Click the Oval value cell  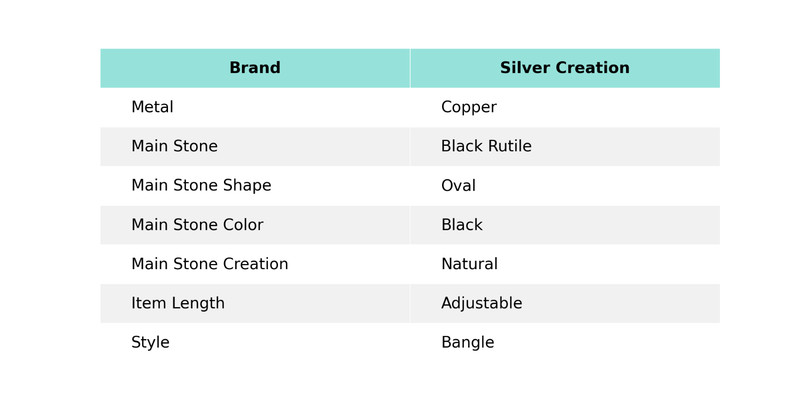tap(565, 186)
